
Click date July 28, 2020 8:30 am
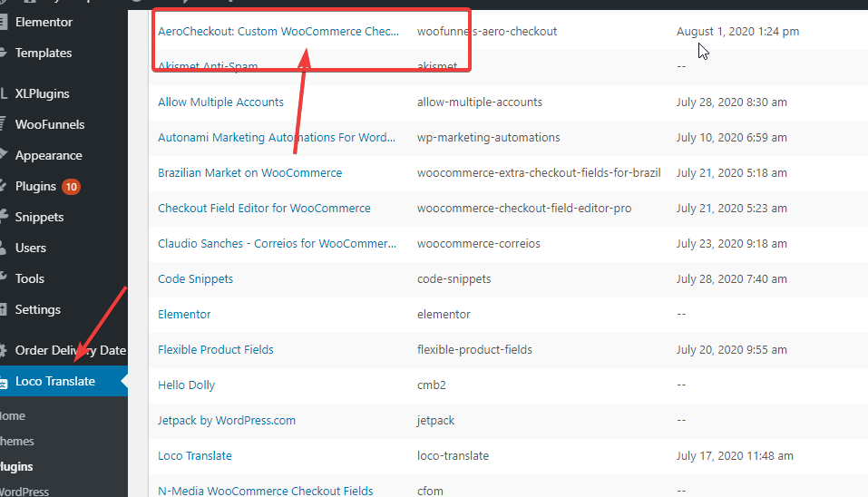pyautogui.click(x=731, y=102)
